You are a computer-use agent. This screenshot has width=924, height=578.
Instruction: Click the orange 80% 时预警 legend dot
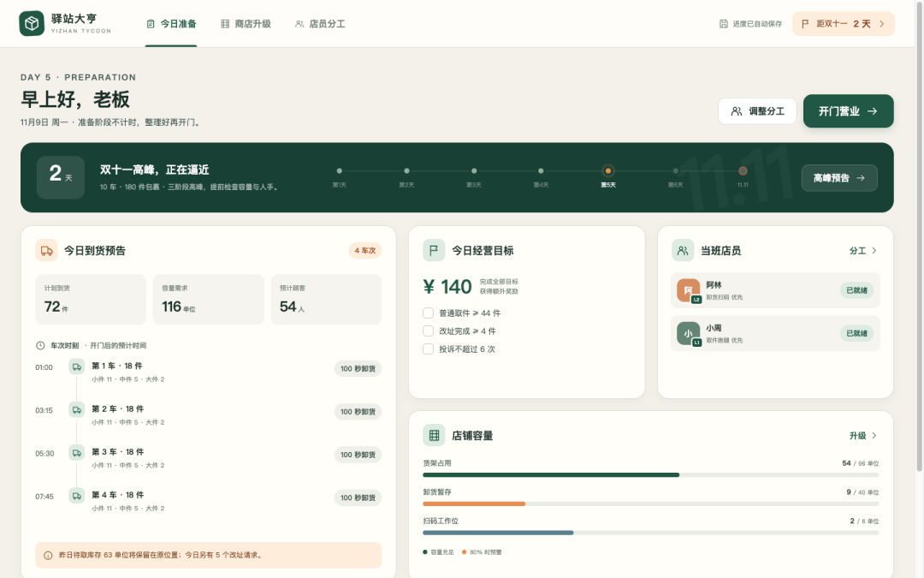click(465, 552)
